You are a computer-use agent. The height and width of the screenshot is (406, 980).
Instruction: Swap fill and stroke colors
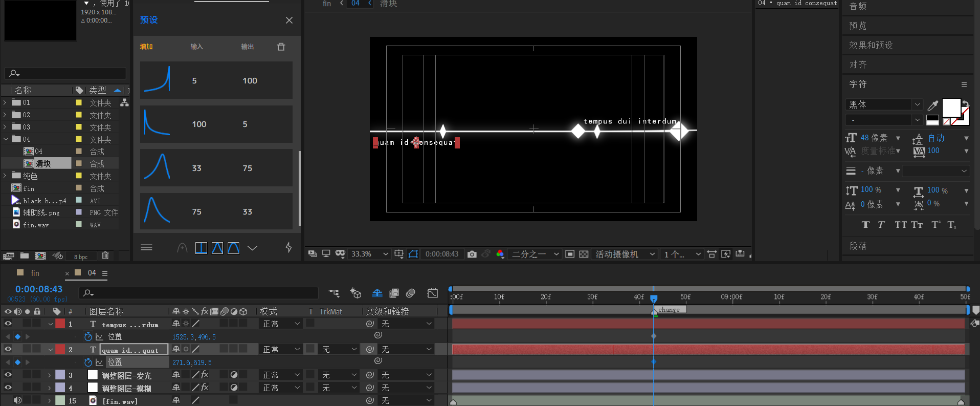pos(965,104)
